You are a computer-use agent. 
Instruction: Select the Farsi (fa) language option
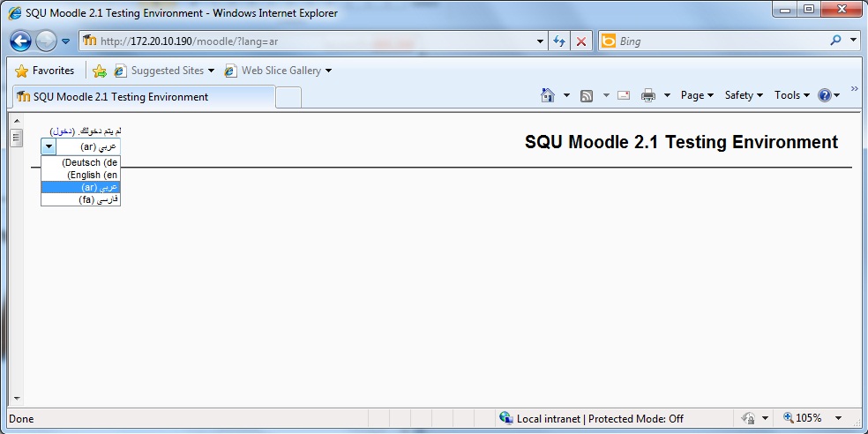click(81, 199)
